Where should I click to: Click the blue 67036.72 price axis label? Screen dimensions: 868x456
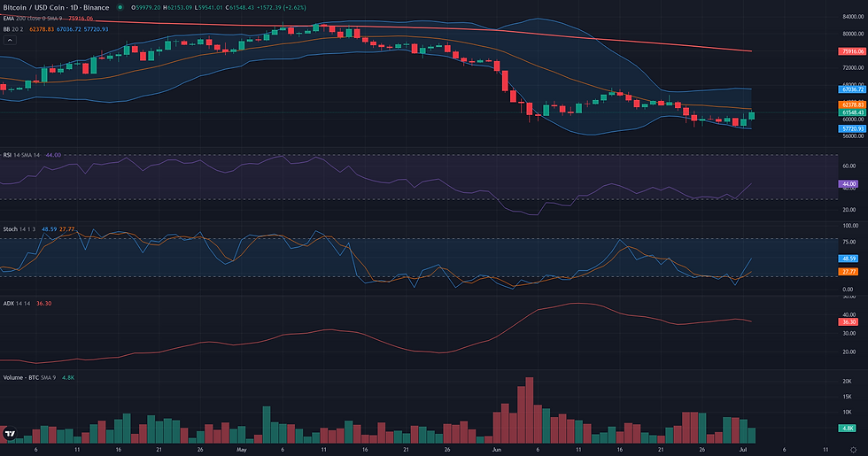tap(851, 89)
